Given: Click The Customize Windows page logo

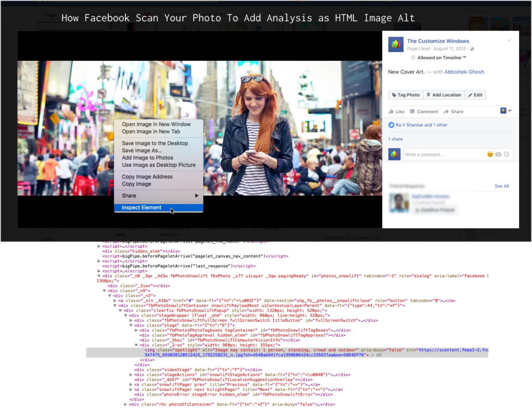Looking at the screenshot, I should 396,45.
